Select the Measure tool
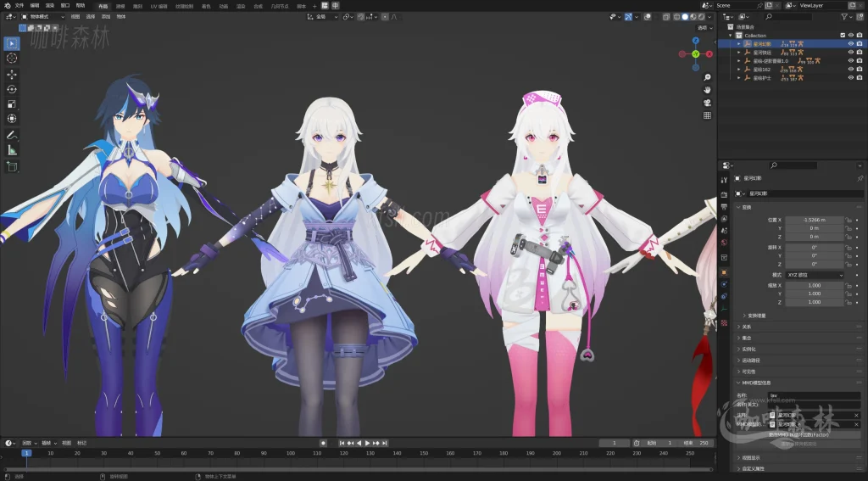 click(12, 150)
